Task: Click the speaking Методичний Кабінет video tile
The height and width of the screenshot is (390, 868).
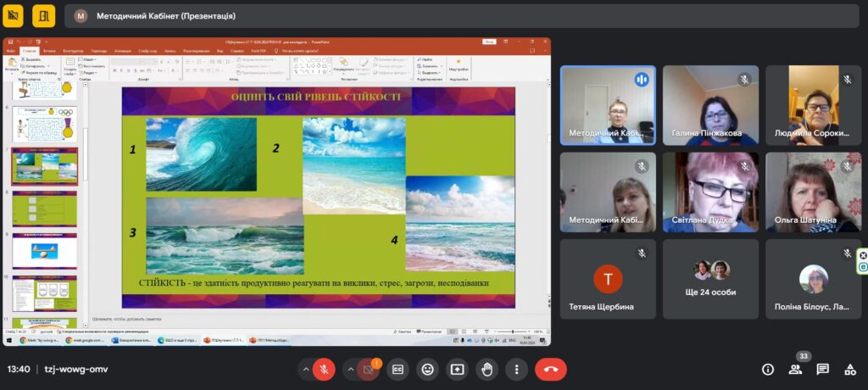Action: tap(608, 105)
